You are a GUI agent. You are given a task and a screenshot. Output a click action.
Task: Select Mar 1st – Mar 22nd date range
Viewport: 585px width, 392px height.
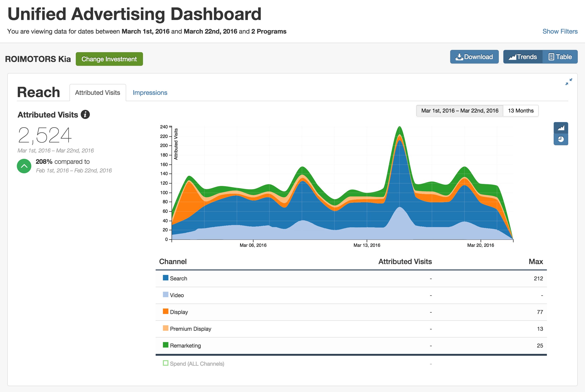pos(459,110)
